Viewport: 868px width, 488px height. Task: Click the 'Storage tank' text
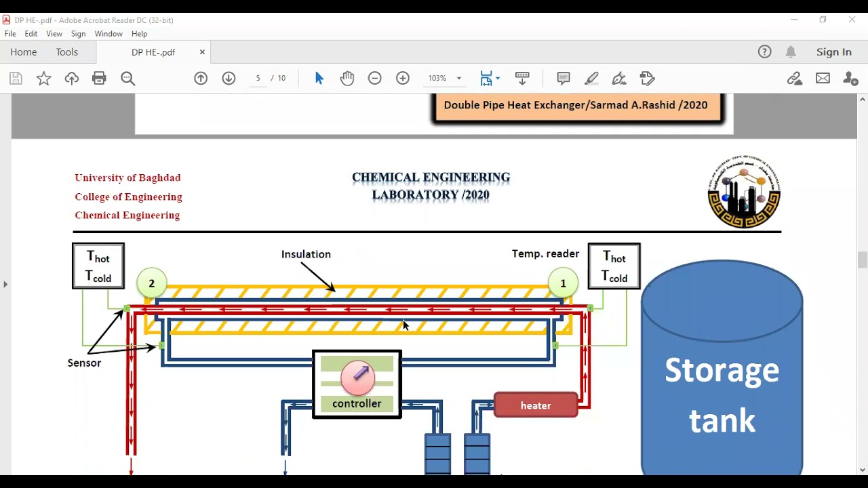click(722, 395)
